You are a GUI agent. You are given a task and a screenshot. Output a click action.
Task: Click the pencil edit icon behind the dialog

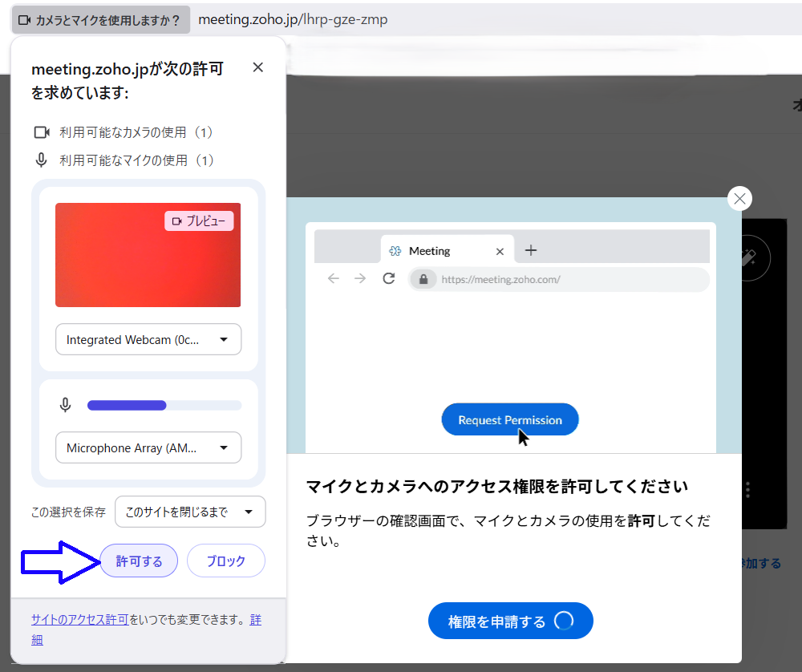(x=750, y=257)
